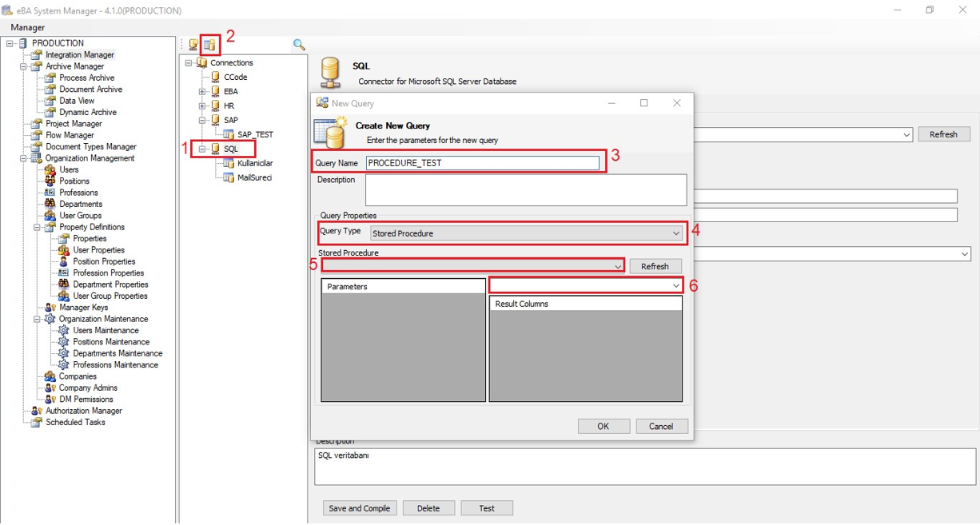Click the New Query toolbar icon
The width and height of the screenshot is (980, 525).
(209, 46)
